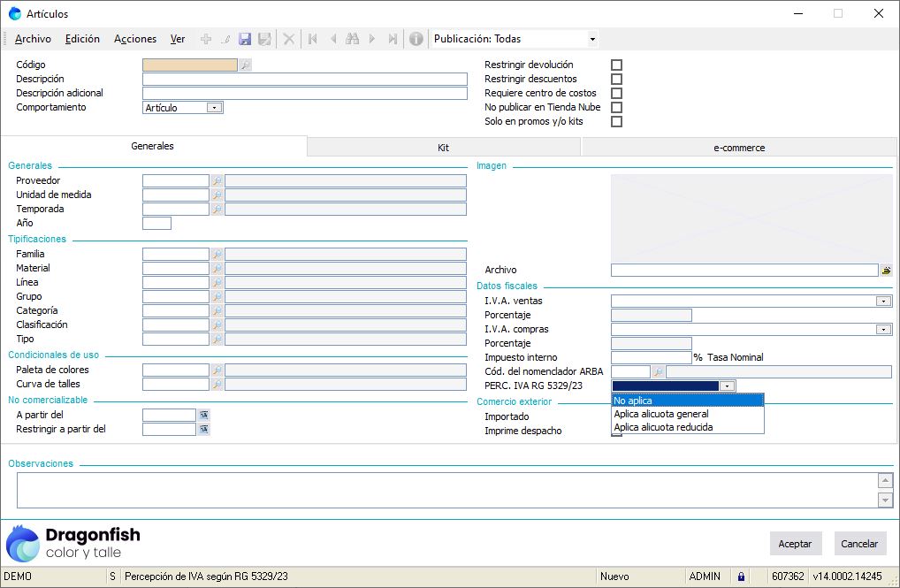Click the Aceptar button

pyautogui.click(x=795, y=544)
